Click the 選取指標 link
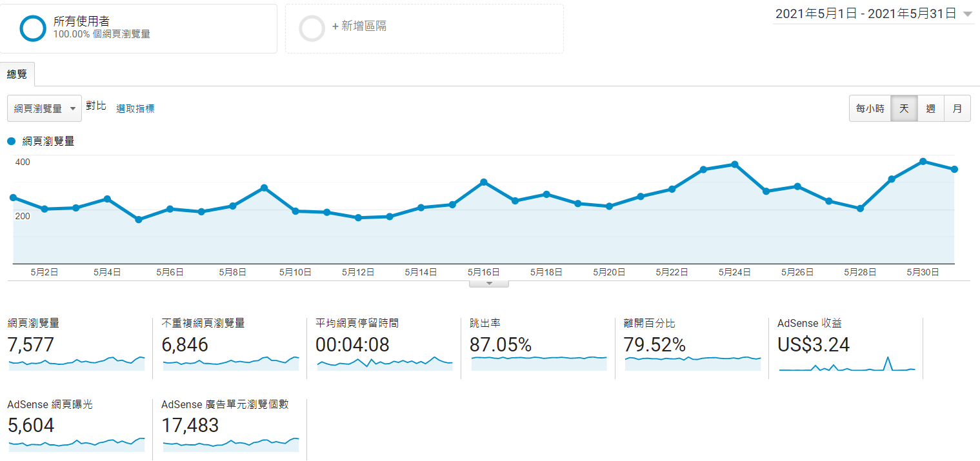Viewport: 980px width, 461px height. pos(135,108)
